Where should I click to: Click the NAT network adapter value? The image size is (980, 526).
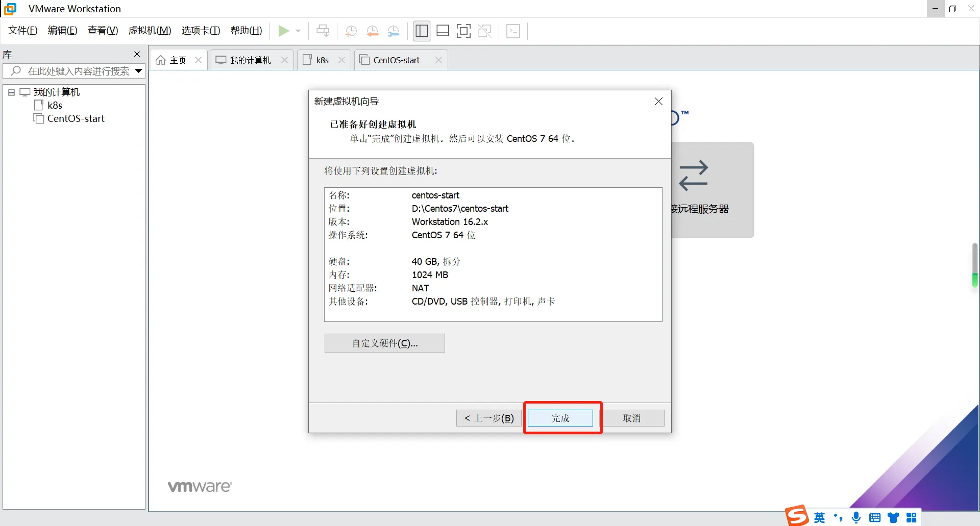point(420,288)
